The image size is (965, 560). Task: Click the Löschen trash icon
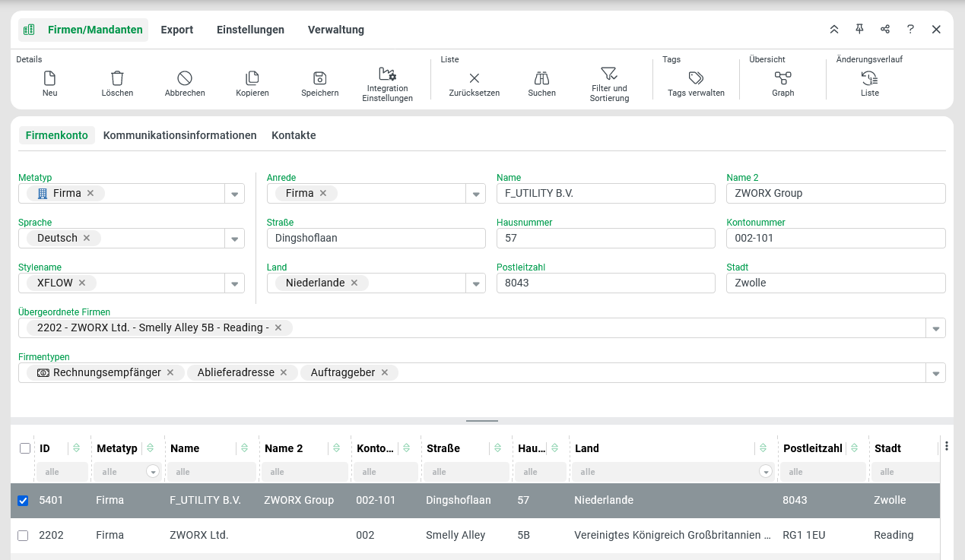click(117, 78)
